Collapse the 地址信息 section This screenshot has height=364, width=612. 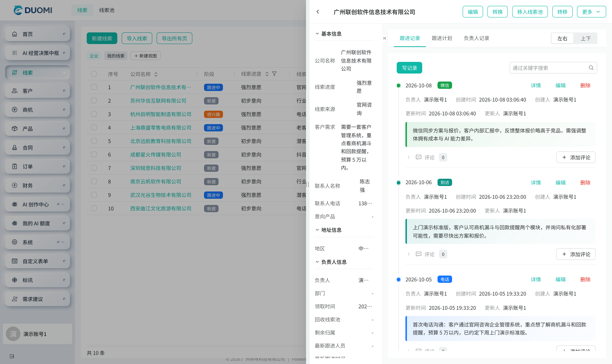317,230
